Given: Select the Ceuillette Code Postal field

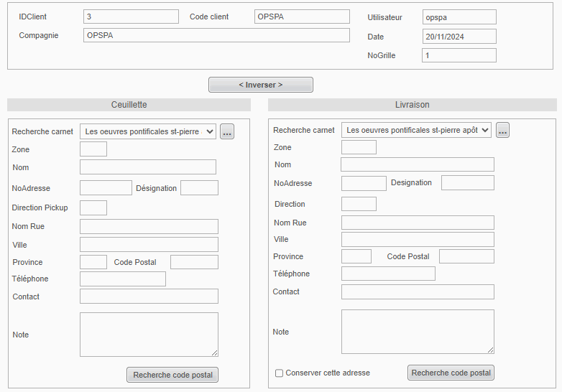Looking at the screenshot, I should point(194,262).
